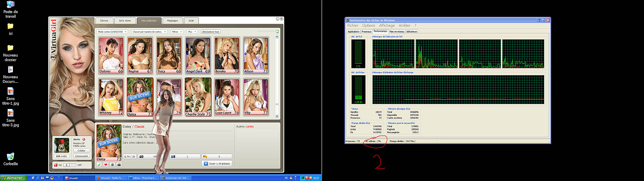Switch to the Processus tab
Screen dimensions: 644x181
366,31
